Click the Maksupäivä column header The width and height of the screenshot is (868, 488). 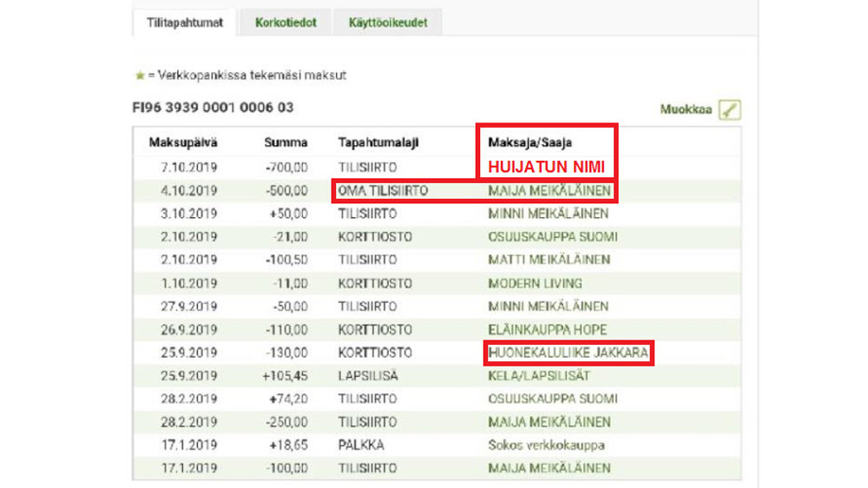pos(182,143)
